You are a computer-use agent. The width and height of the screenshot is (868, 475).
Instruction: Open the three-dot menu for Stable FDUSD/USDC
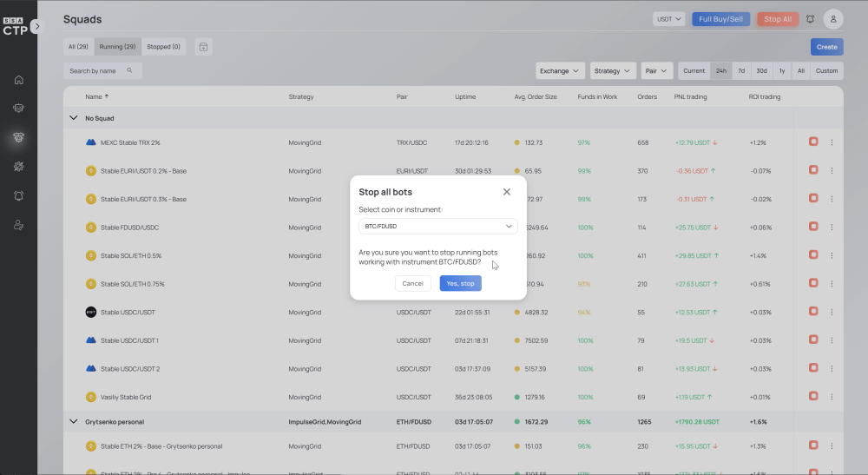(832, 227)
